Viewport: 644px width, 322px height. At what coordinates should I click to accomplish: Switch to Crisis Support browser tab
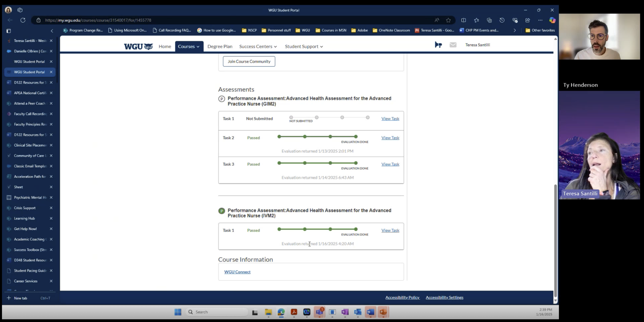tap(25, 208)
